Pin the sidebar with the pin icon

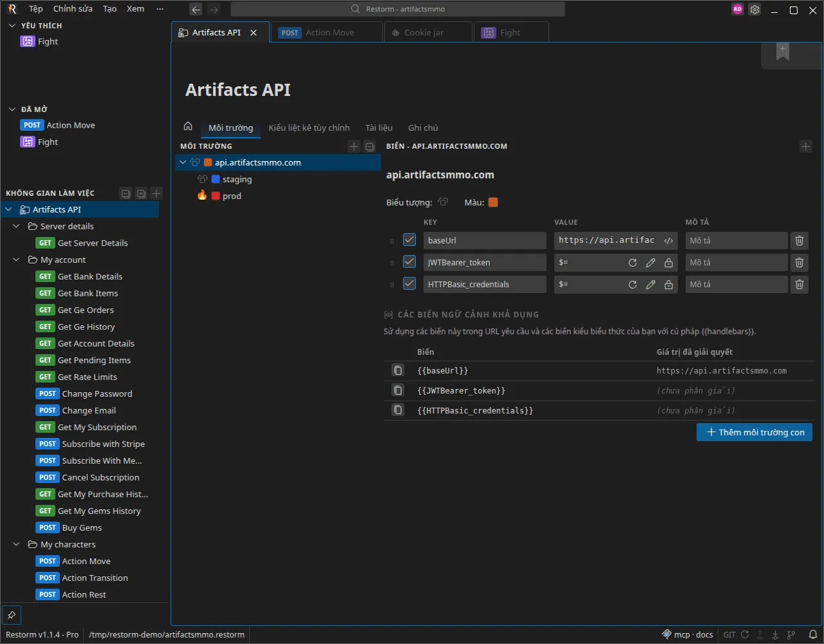12,614
